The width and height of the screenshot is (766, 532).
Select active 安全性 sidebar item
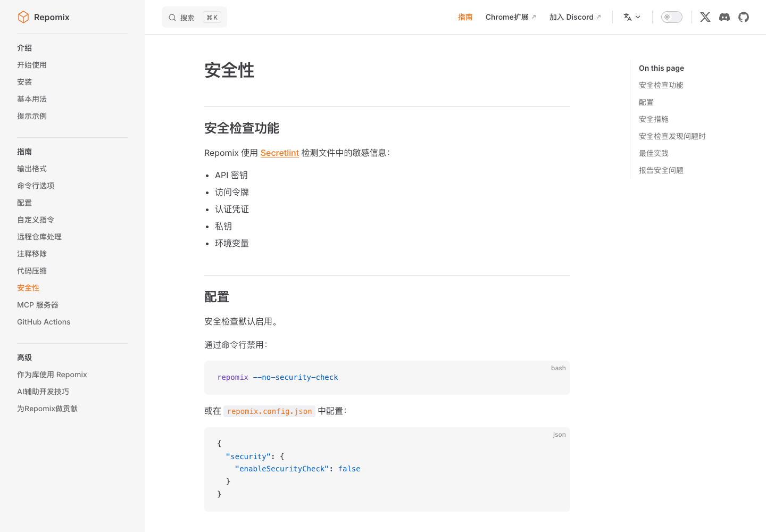[28, 288]
